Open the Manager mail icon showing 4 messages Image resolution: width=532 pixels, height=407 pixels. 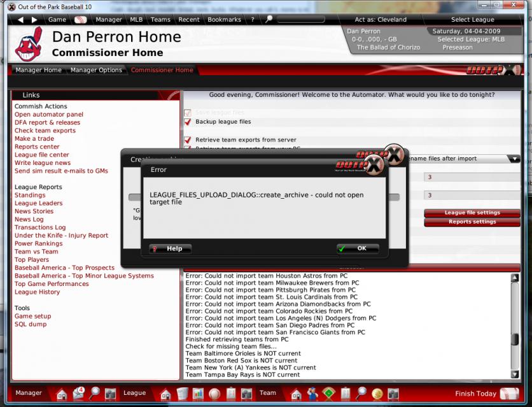coord(79,393)
